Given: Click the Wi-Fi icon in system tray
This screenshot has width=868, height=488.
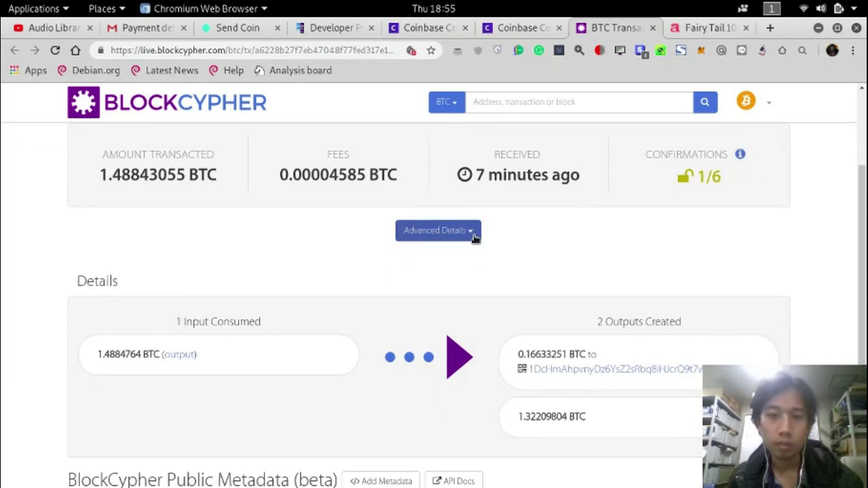Looking at the screenshot, I should (804, 9).
